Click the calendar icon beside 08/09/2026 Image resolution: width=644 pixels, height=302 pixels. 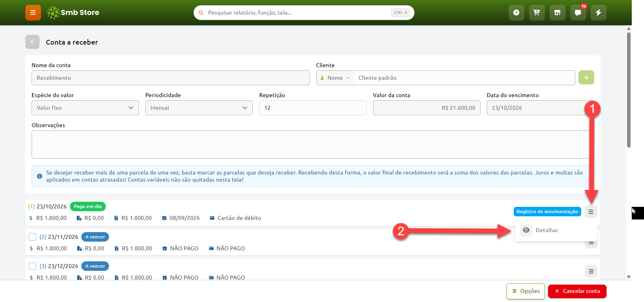pos(164,218)
